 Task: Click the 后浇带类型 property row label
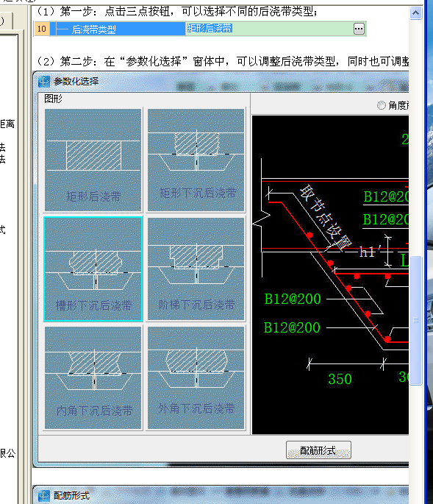pos(118,29)
